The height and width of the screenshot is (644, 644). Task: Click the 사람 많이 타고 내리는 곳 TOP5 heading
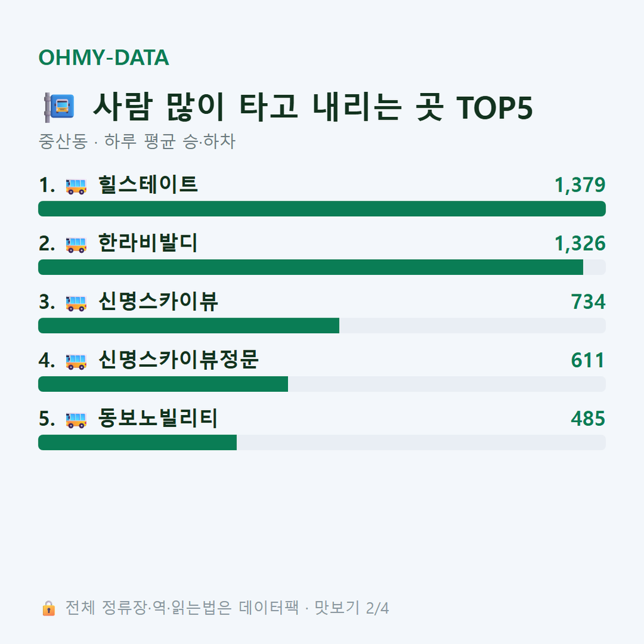313,107
